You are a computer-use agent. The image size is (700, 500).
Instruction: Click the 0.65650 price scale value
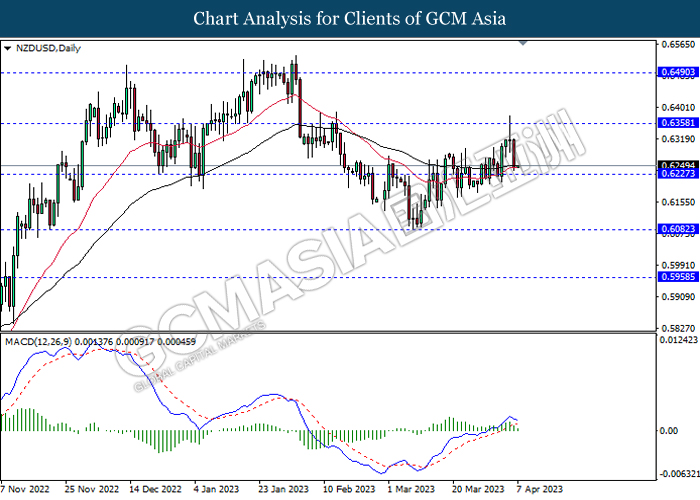678,44
